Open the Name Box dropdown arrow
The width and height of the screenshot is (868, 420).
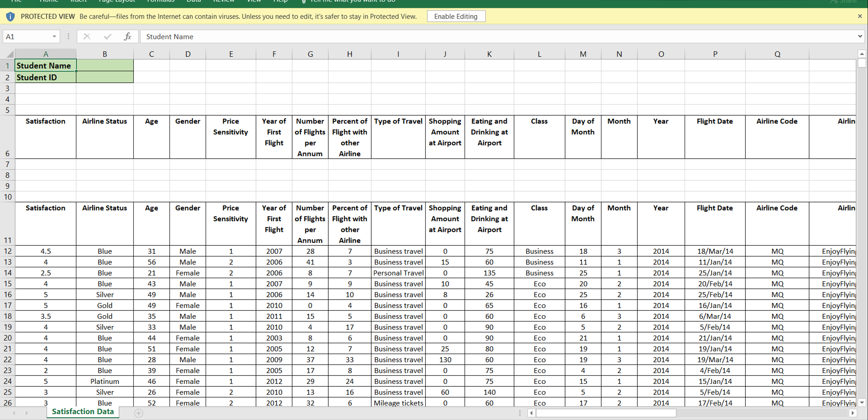[54, 37]
